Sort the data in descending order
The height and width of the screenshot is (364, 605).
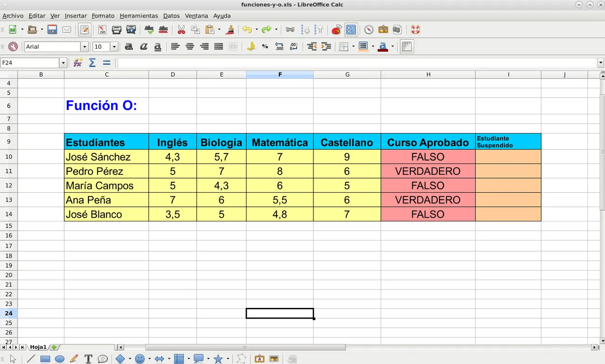point(306,30)
